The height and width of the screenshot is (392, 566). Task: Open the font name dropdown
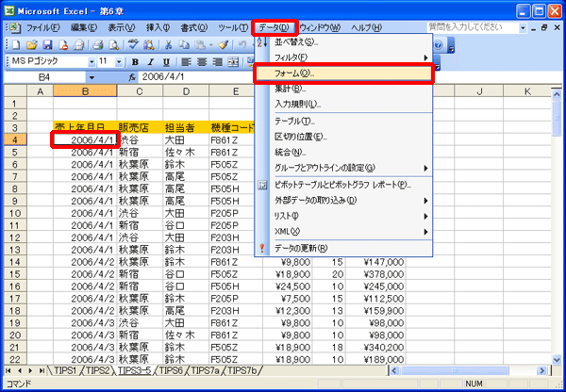(92, 62)
